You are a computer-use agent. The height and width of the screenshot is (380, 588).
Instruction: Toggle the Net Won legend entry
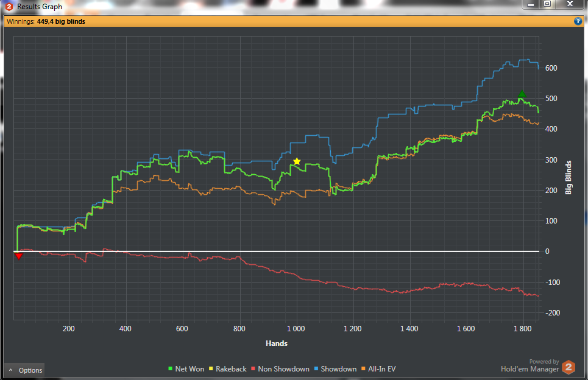186,369
